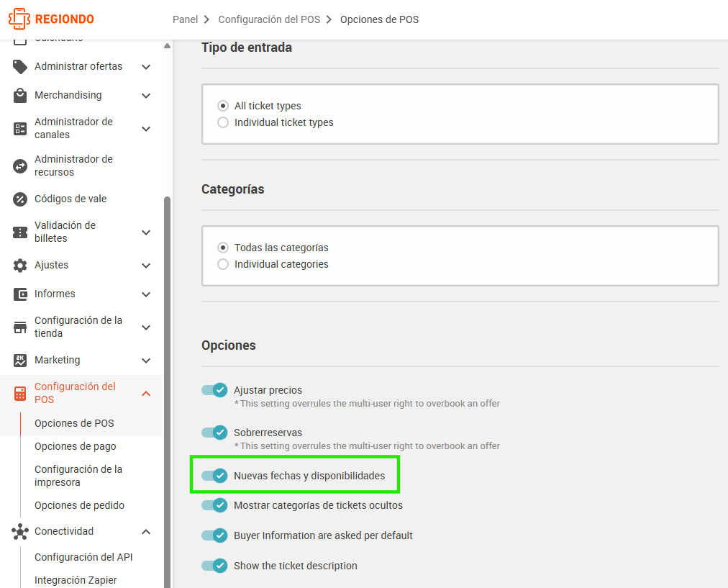728x588 pixels.
Task: Expand the Configuración de la tienda chevron
Action: [x=146, y=327]
